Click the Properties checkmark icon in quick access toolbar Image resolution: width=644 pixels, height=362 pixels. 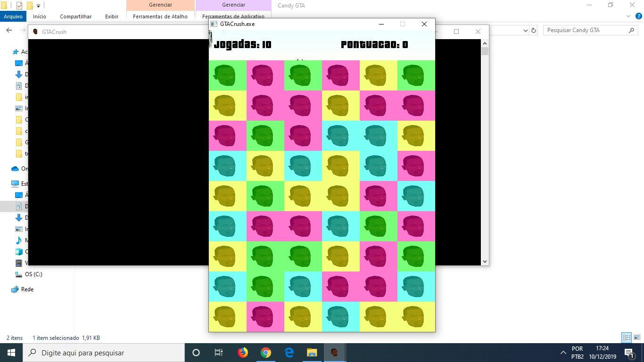19,6
